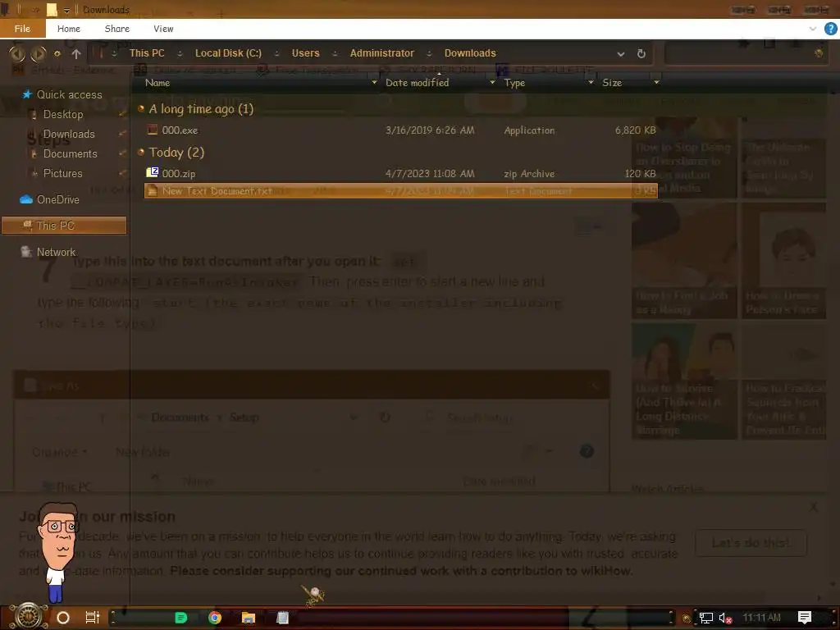Collapse the 'A long time ago' group

point(141,109)
